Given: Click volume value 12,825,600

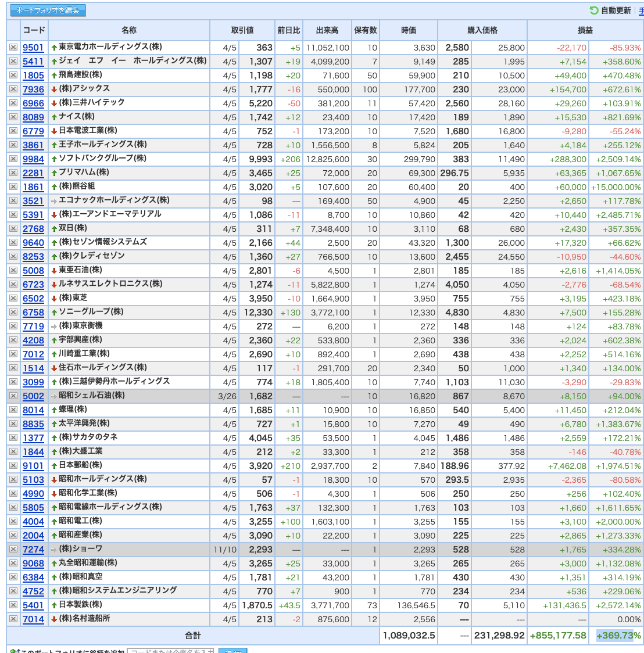Looking at the screenshot, I should pos(327,160).
